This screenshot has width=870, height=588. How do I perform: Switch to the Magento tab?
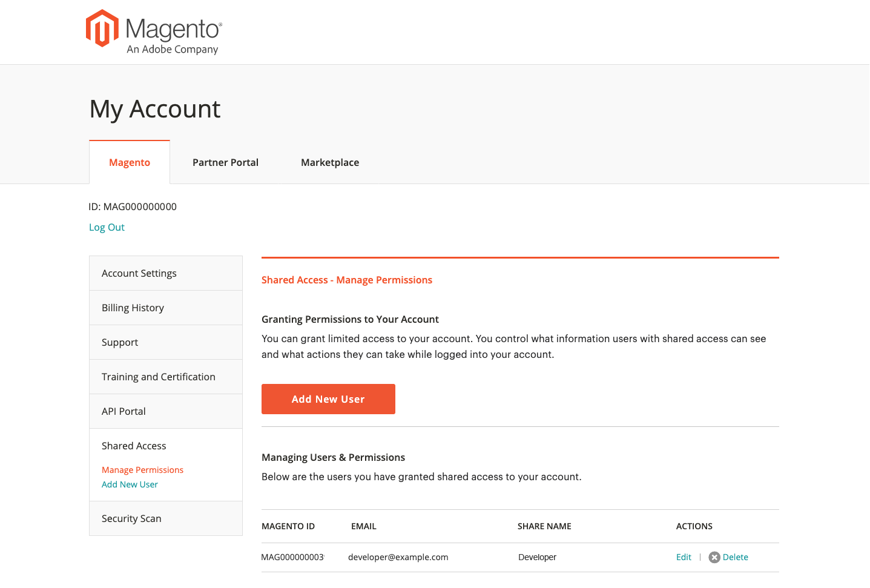(130, 162)
